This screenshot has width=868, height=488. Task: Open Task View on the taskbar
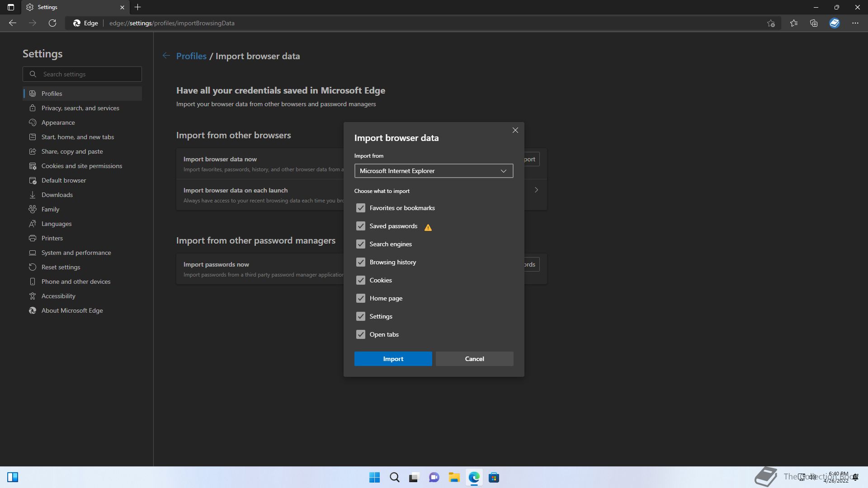click(x=414, y=477)
